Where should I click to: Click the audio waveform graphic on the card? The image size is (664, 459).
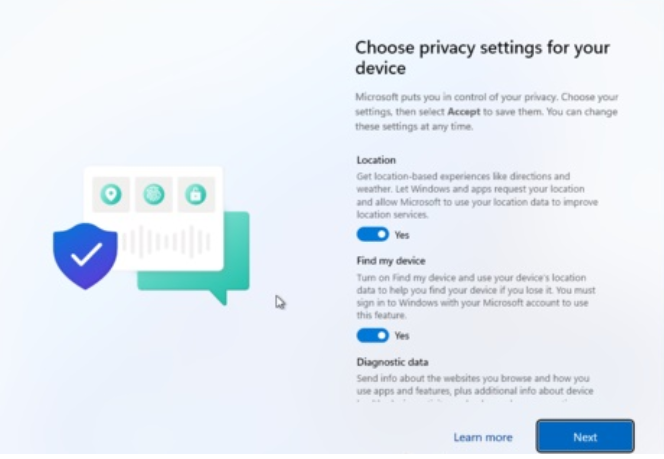pos(167,241)
